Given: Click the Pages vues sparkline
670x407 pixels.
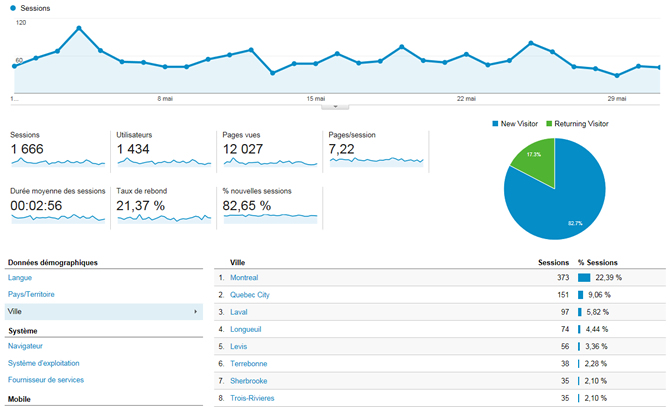Looking at the screenshot, I should pyautogui.click(x=269, y=161).
